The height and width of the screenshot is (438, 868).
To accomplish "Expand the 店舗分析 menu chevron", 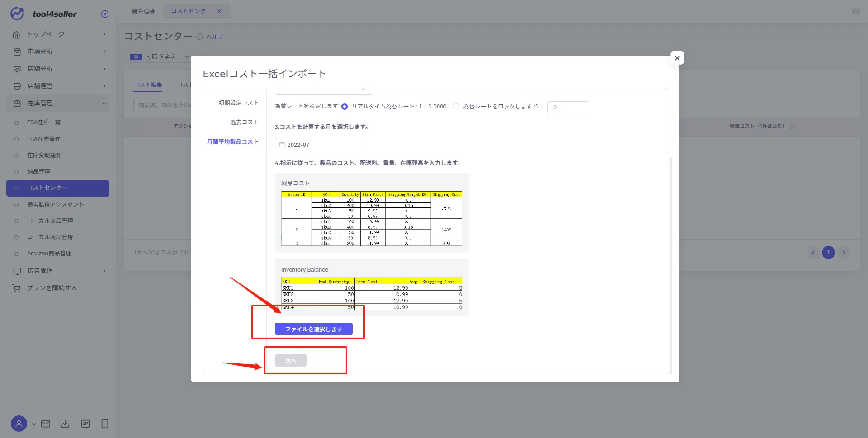I will click(x=104, y=69).
